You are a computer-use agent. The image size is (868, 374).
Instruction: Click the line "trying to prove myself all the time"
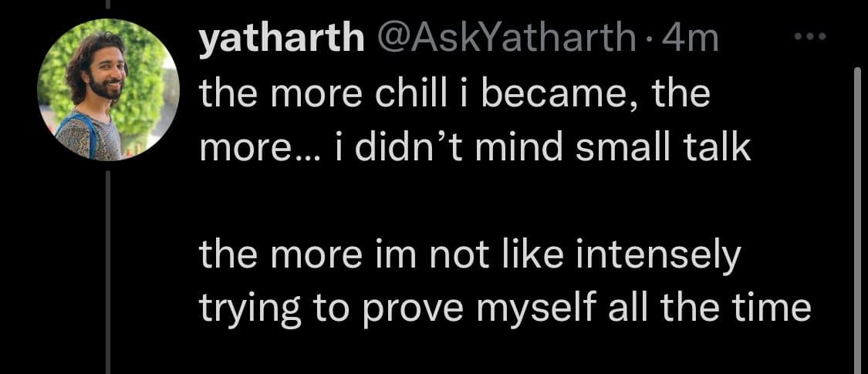tap(505, 309)
